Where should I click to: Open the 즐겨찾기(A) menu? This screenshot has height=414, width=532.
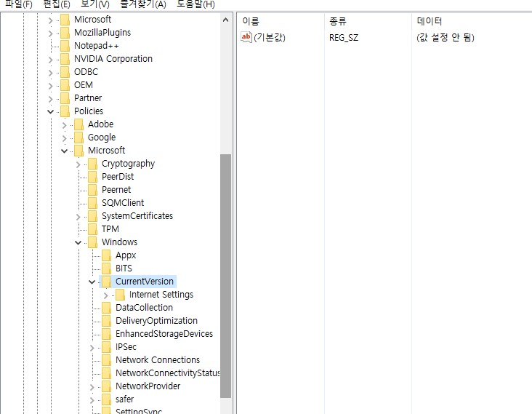pyautogui.click(x=143, y=4)
